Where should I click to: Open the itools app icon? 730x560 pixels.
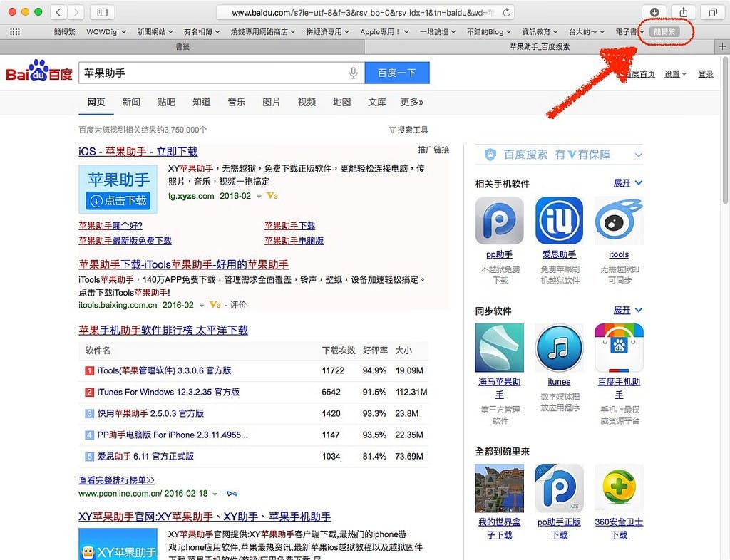coord(619,220)
